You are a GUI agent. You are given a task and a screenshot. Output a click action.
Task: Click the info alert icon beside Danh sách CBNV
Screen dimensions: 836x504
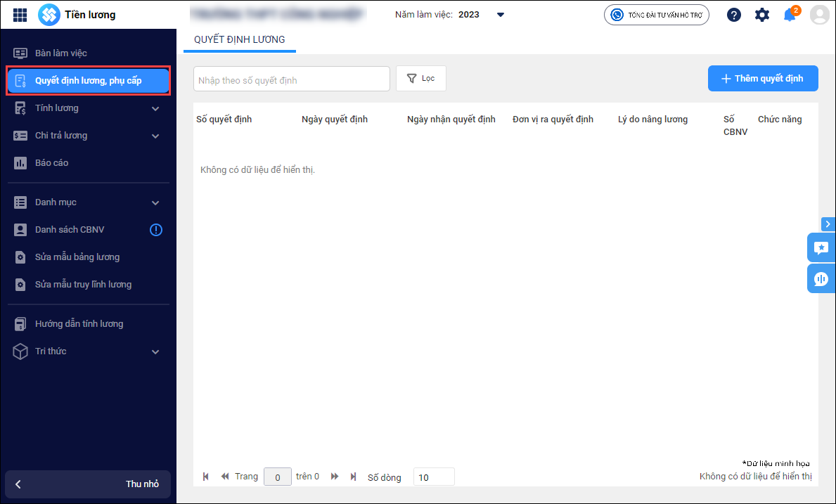(155, 230)
